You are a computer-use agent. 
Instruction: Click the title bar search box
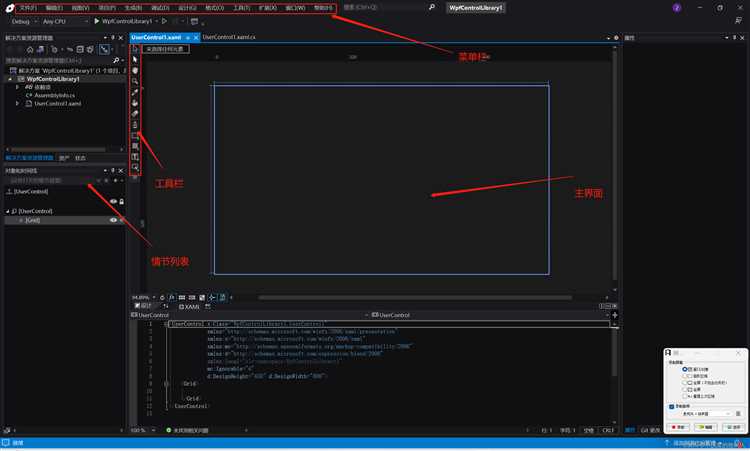(x=389, y=7)
